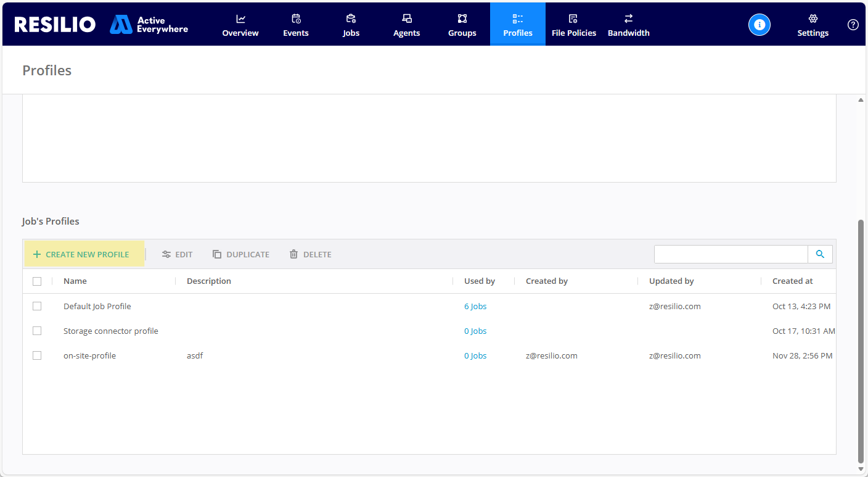Open the Jobs tab

point(351,25)
